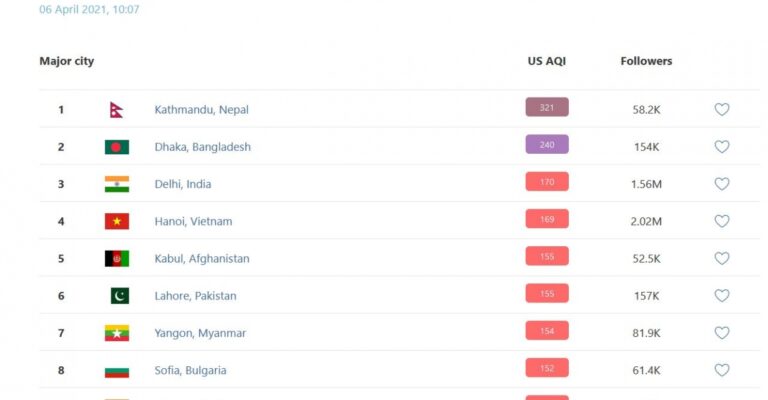The image size is (768, 400).
Task: Click the heart icon for Lahore, Pakistan
Action: [721, 296]
